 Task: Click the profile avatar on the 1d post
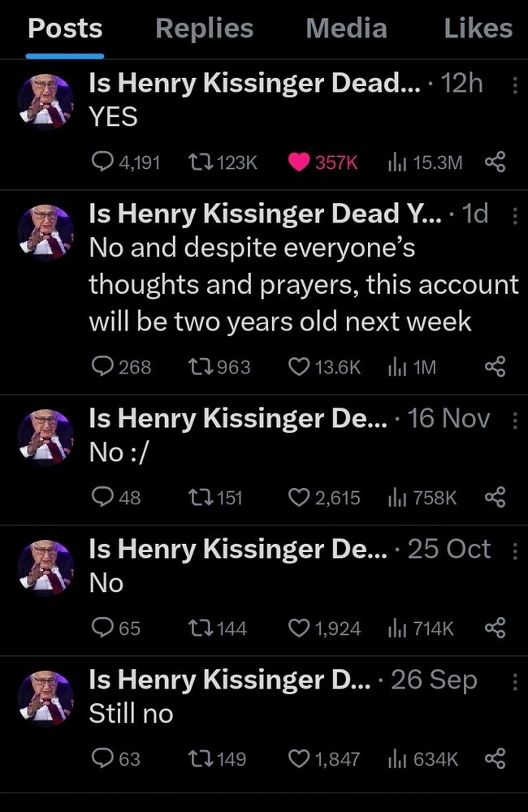point(45,234)
